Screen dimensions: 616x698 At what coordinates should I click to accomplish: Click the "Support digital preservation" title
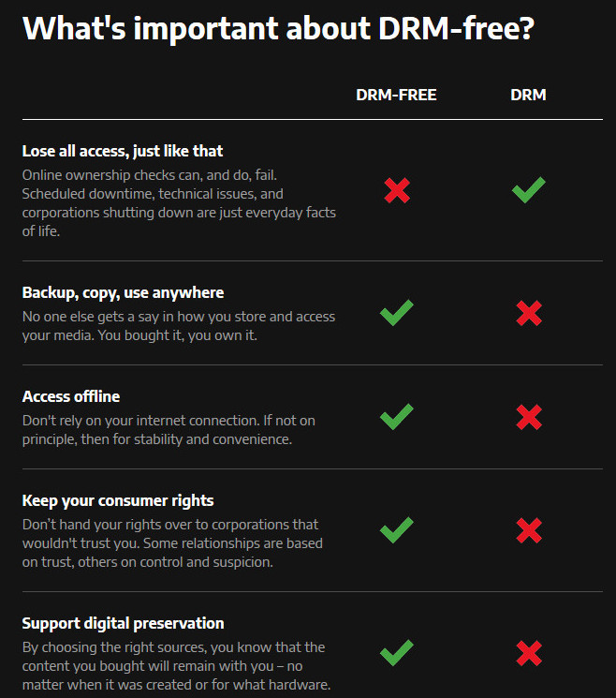[123, 623]
